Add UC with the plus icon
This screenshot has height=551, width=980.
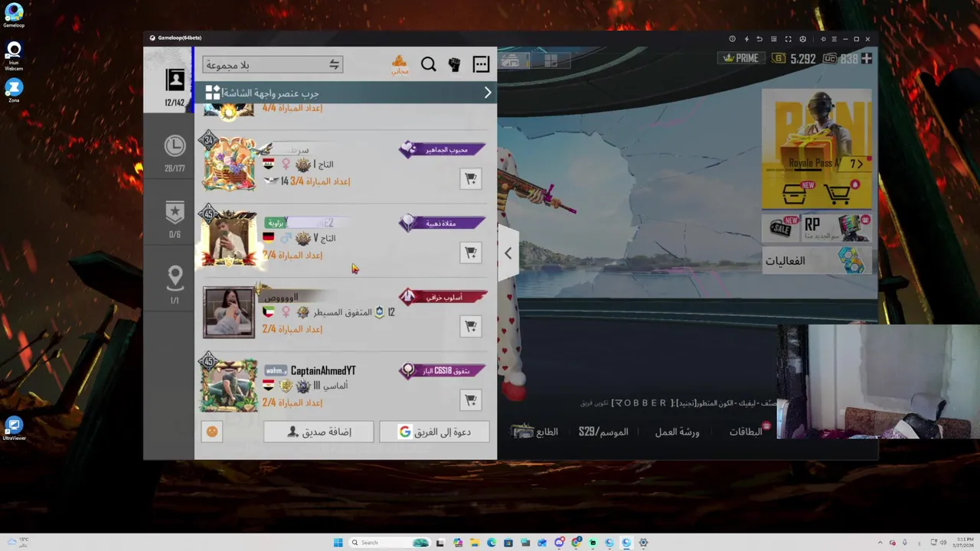point(866,58)
